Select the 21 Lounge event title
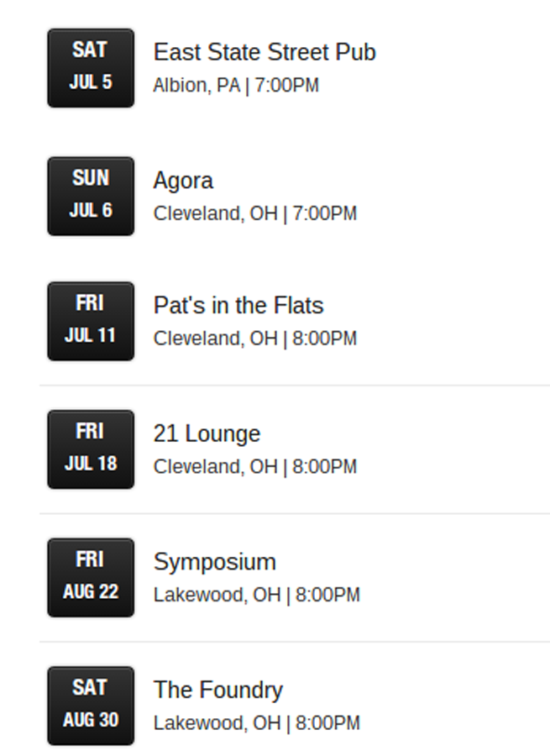Image resolution: width=550 pixels, height=756 pixels. coord(207,434)
